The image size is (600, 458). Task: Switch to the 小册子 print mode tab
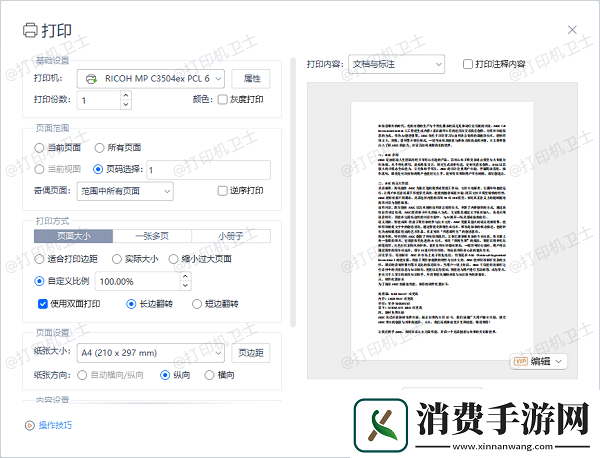click(x=231, y=236)
